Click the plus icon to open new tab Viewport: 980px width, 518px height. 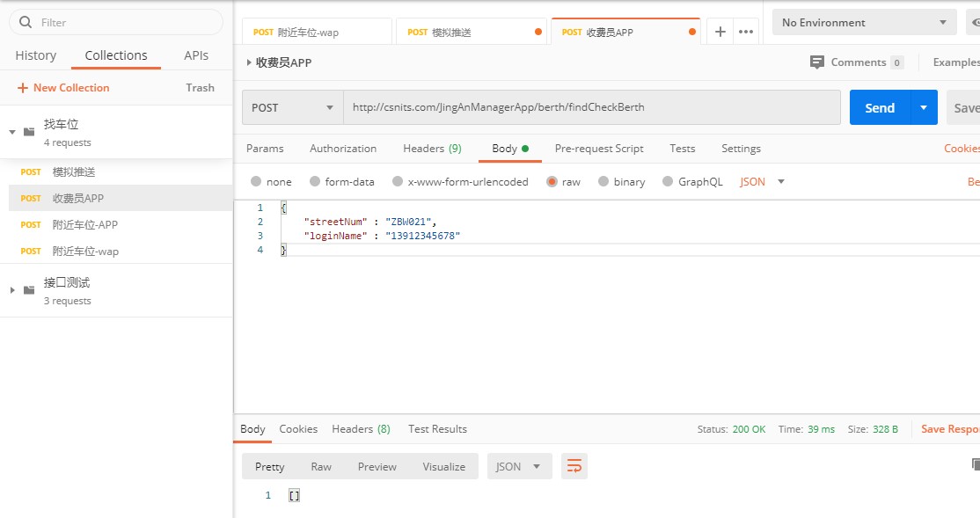coord(720,32)
